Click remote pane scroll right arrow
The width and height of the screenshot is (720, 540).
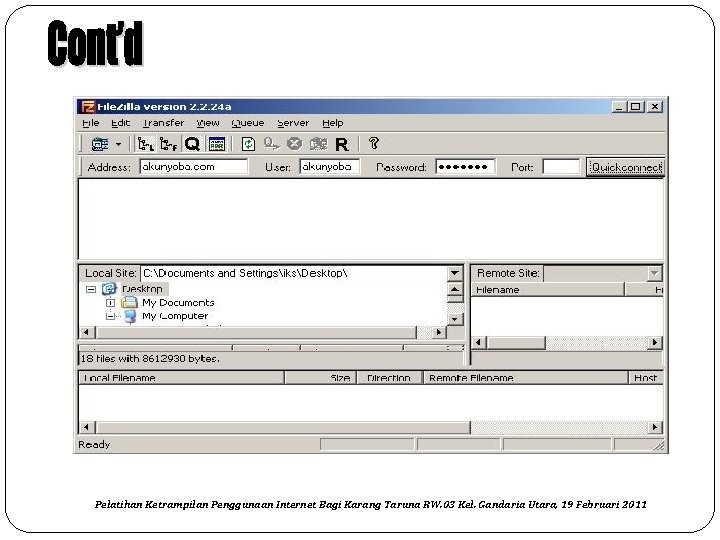[x=655, y=343]
